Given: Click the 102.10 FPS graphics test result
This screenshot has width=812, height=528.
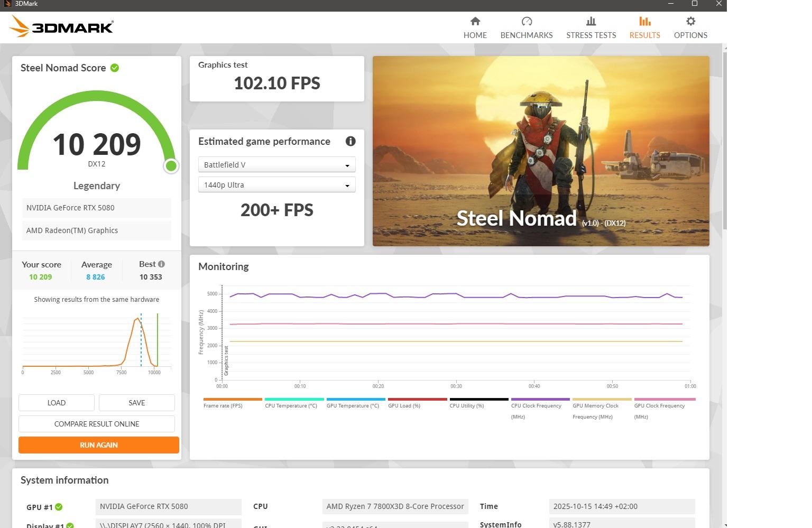Looking at the screenshot, I should tap(277, 83).
